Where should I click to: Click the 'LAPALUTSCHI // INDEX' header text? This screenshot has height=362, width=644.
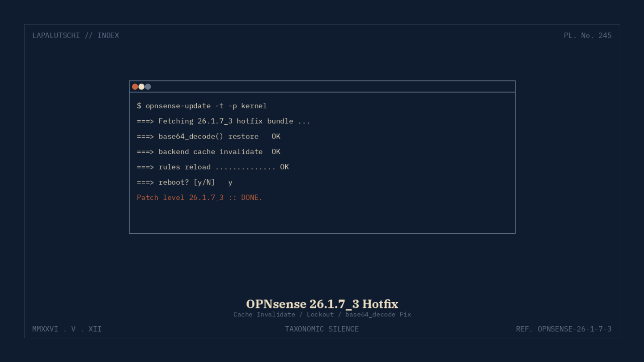click(76, 35)
